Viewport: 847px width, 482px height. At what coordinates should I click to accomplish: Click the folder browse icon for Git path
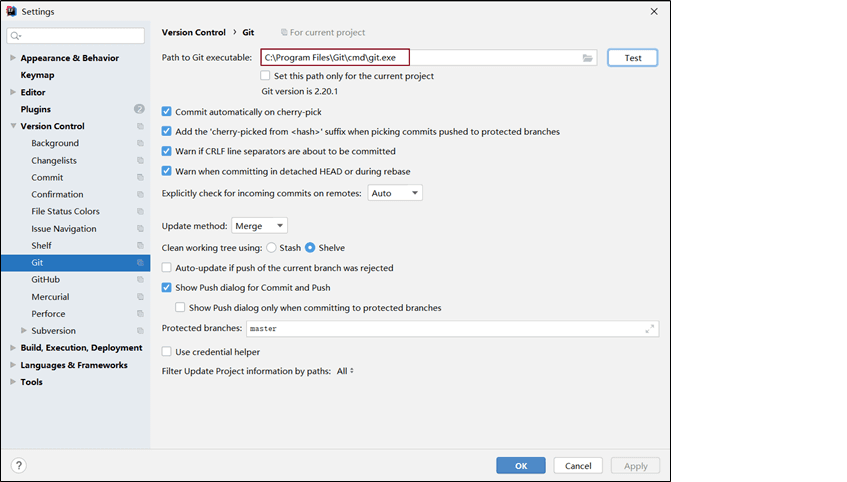tap(588, 58)
